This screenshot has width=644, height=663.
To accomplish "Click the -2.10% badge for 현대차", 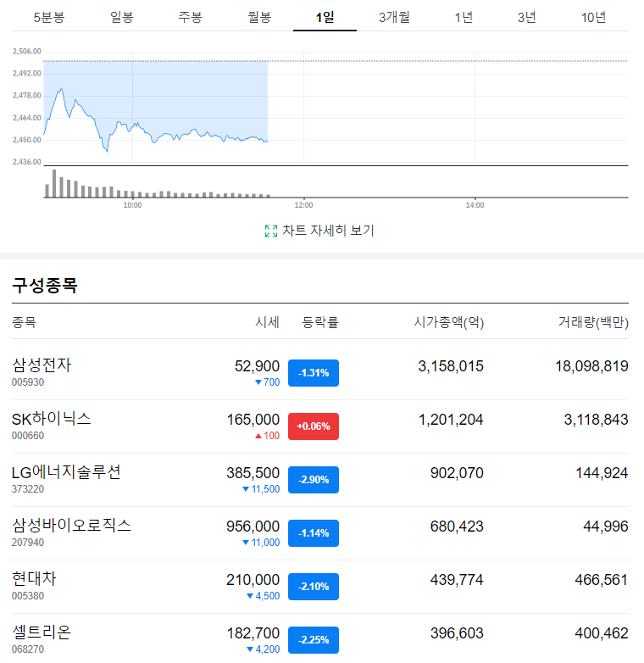I will (x=314, y=587).
